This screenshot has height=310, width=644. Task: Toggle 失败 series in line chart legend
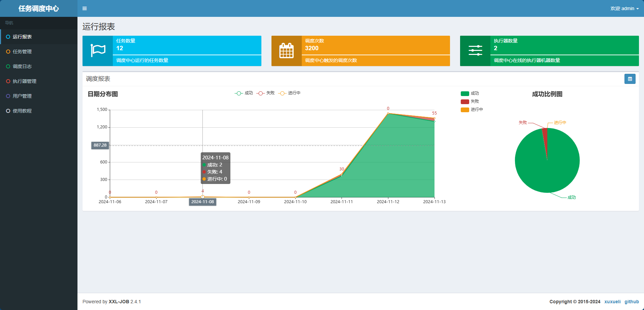click(x=265, y=93)
